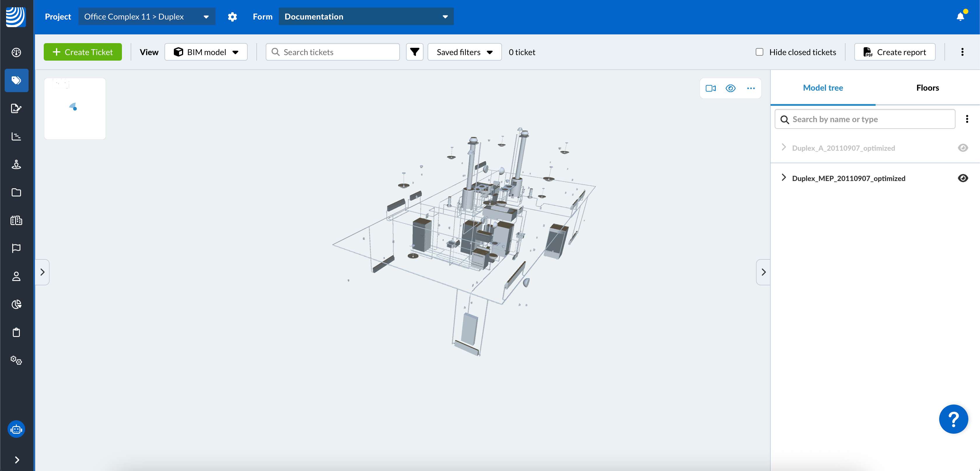Hide the Duplex_MEP_20110907_optimized model
The width and height of the screenshot is (980, 471).
(963, 178)
